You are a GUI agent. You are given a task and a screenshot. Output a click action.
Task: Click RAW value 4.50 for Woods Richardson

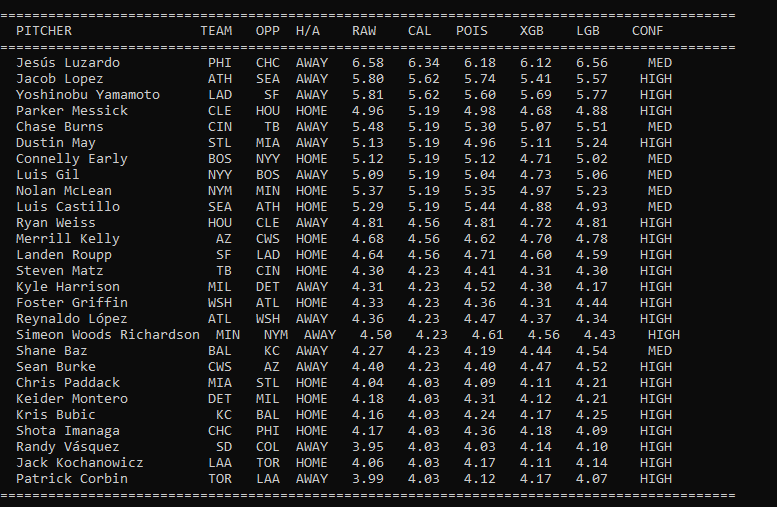[376, 335]
